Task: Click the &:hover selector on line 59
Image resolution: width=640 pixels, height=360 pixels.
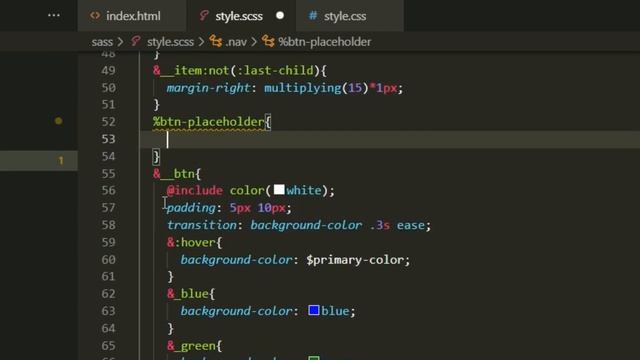Action: (x=191, y=242)
